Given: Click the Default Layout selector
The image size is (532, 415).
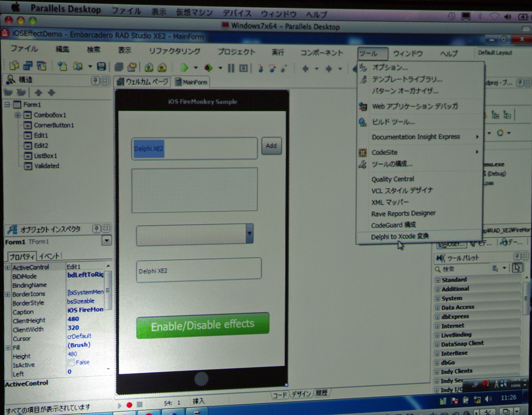Looking at the screenshot, I should pyautogui.click(x=495, y=53).
